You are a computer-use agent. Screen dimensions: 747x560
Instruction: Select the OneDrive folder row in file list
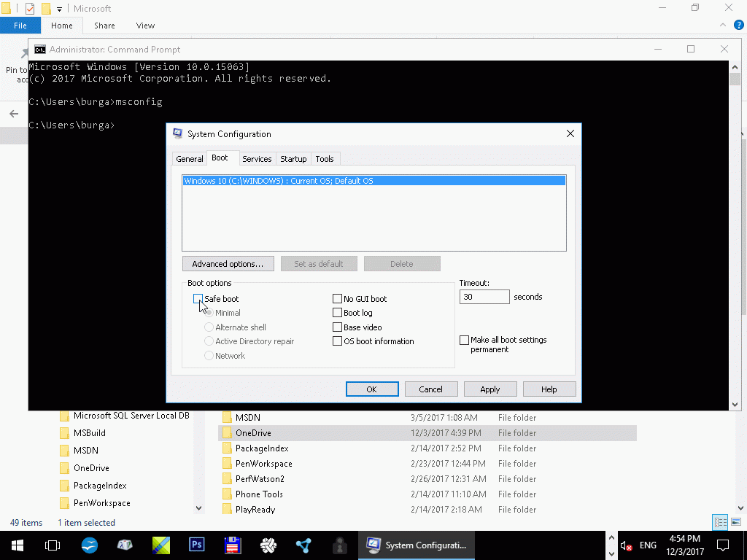coord(427,433)
